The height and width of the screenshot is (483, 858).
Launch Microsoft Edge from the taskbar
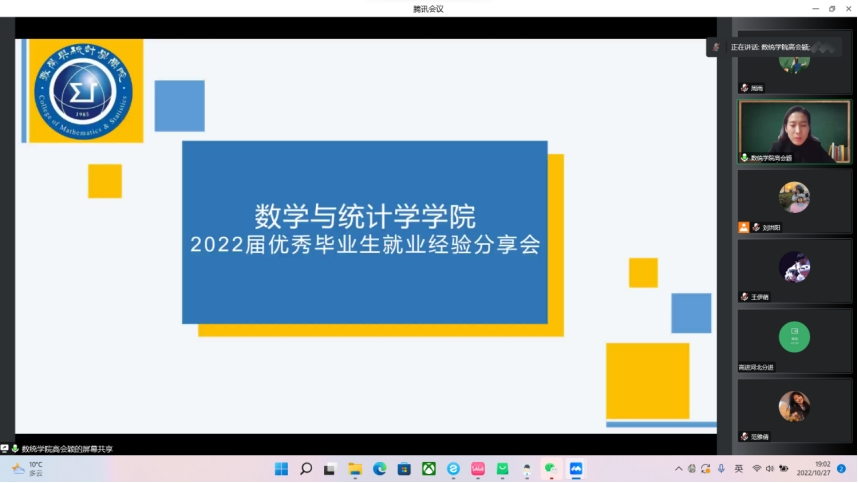380,468
